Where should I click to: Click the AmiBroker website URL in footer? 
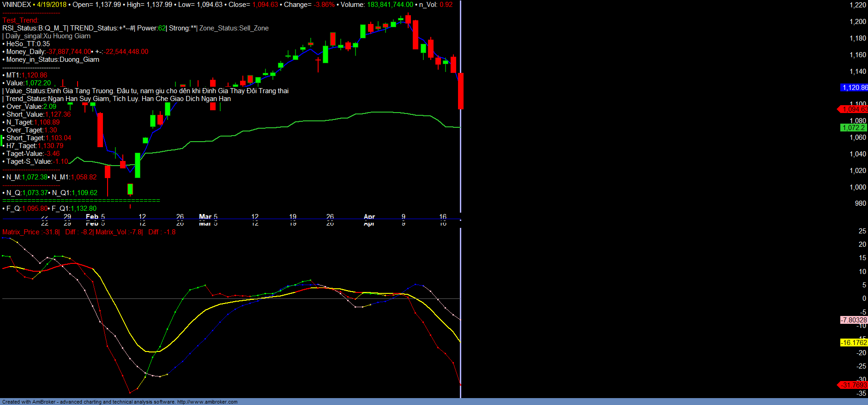point(207,402)
